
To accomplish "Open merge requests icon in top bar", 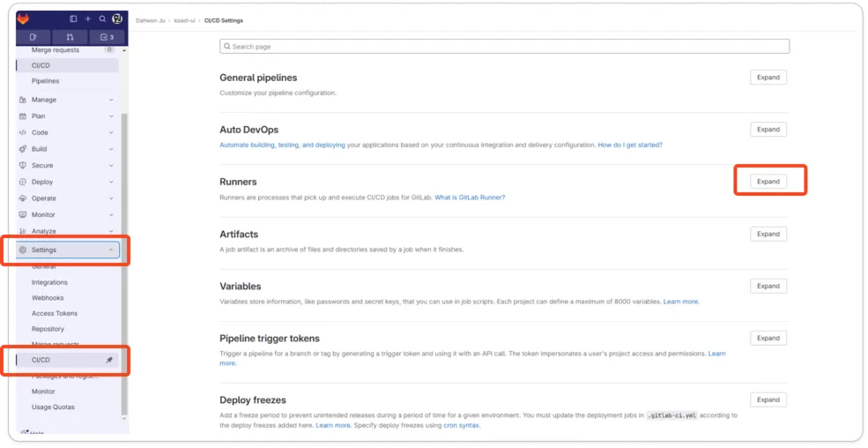I will [70, 37].
